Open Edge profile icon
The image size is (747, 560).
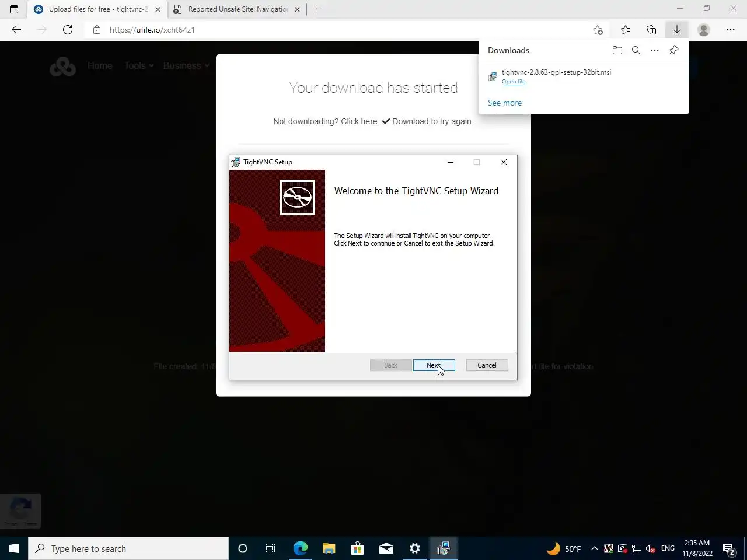(x=704, y=30)
